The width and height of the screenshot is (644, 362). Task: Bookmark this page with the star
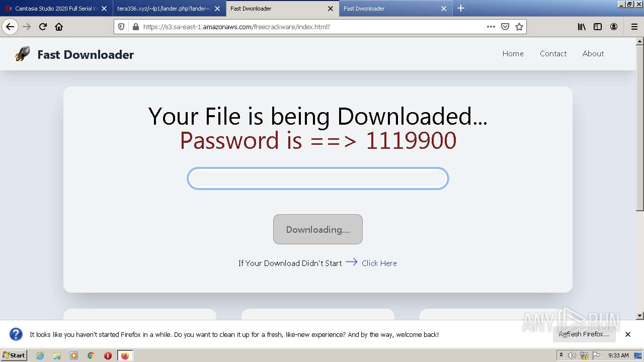pyautogui.click(x=519, y=27)
